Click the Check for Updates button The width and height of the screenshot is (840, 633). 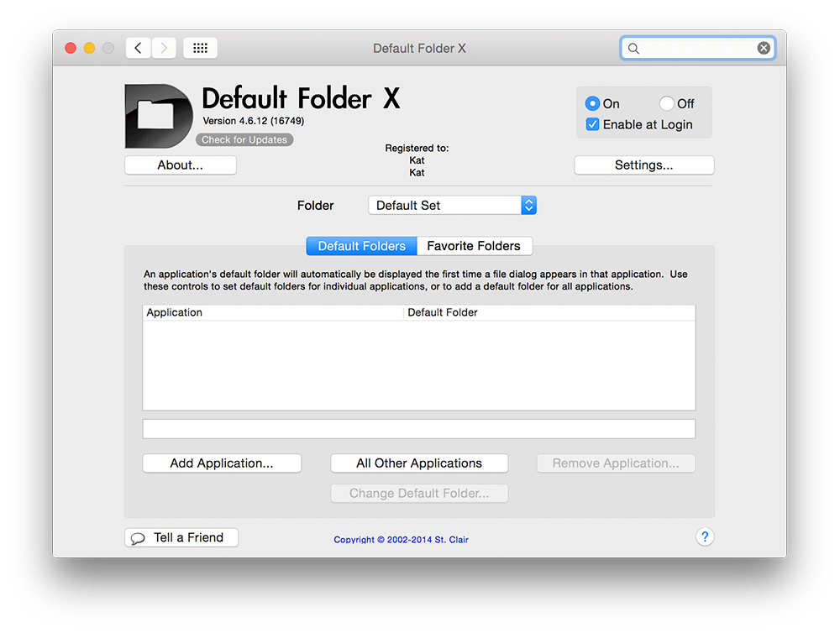pyautogui.click(x=244, y=139)
